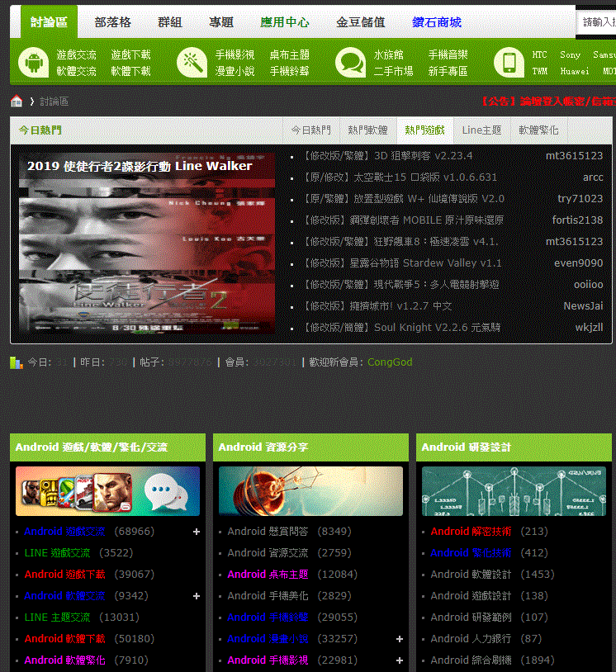Expand Android 遊戲交流 subforums with plus
616x672 pixels.
click(x=197, y=532)
